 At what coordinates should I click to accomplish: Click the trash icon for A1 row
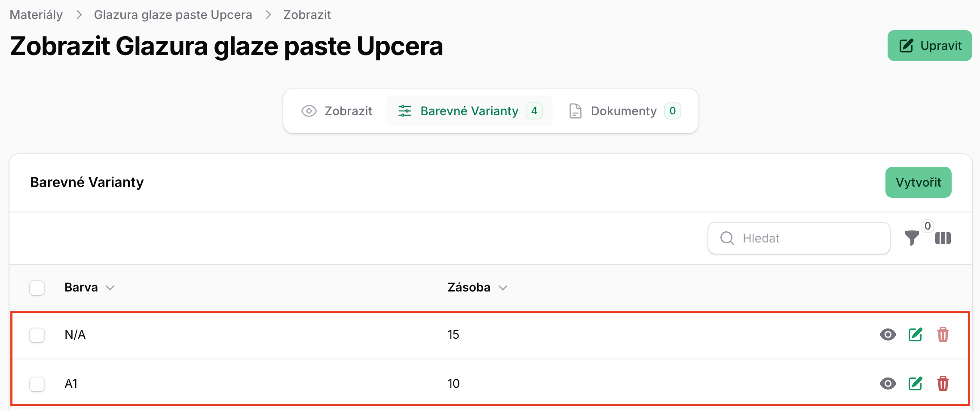[943, 383]
